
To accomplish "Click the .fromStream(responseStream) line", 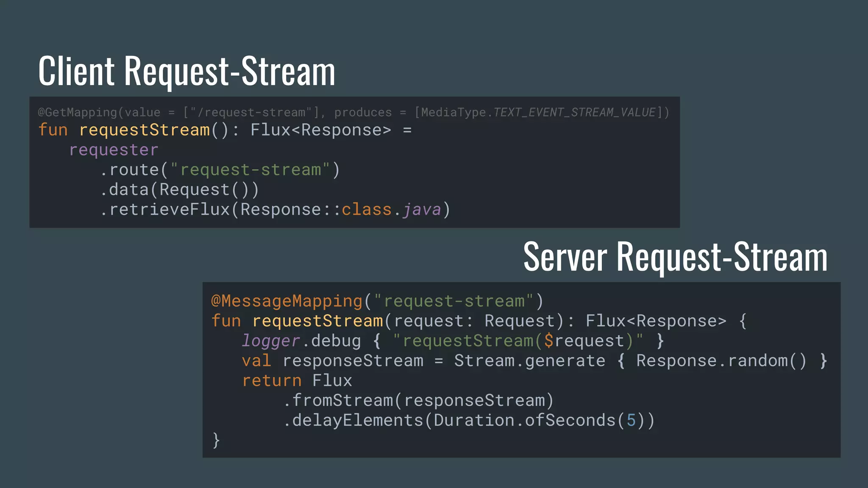I will pos(419,401).
